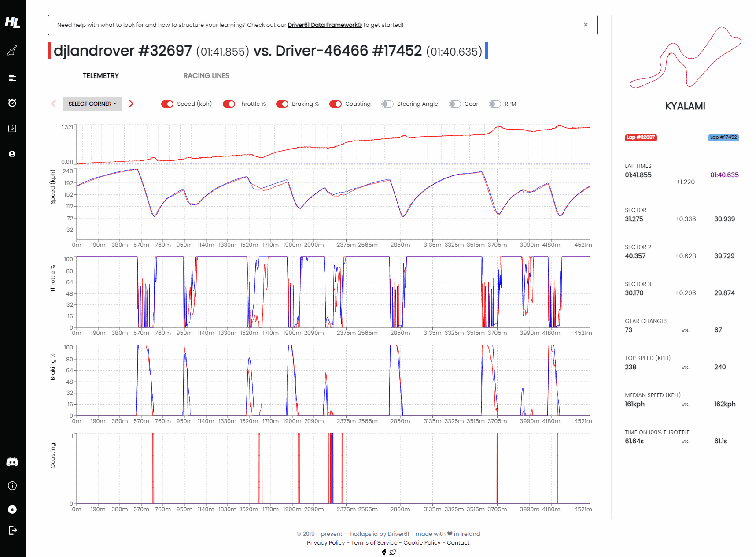Click the Median Speed 161kph value

(x=634, y=404)
